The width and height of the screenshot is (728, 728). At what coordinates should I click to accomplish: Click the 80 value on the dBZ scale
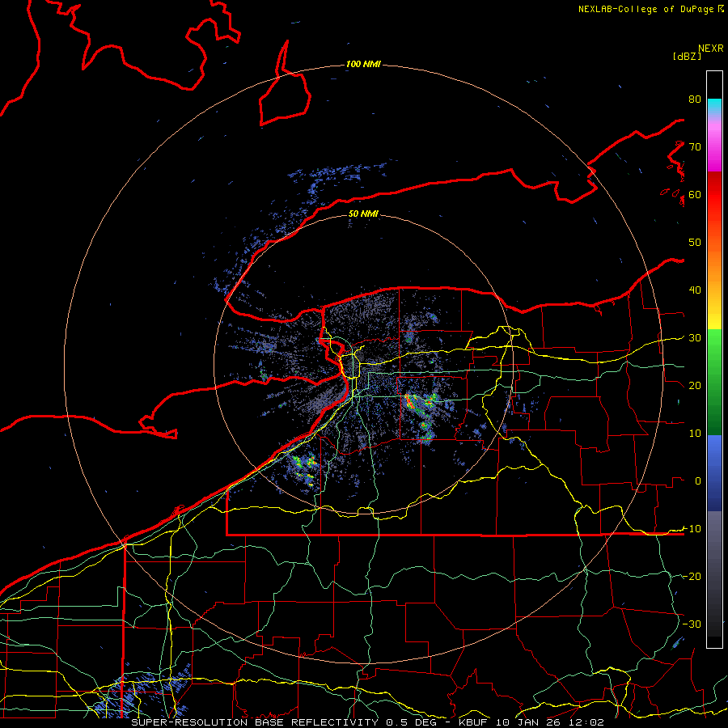695,99
